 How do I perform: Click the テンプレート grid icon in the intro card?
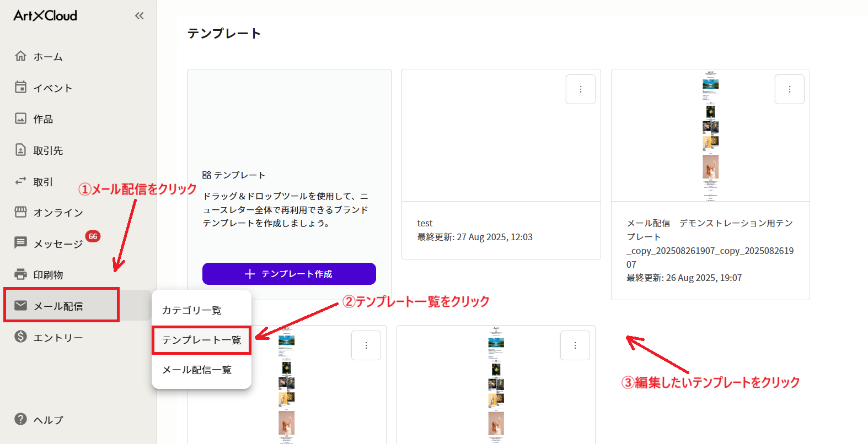(x=207, y=175)
